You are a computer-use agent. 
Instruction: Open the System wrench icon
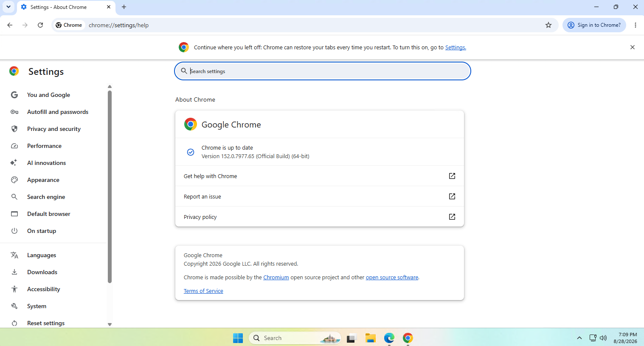(x=14, y=306)
